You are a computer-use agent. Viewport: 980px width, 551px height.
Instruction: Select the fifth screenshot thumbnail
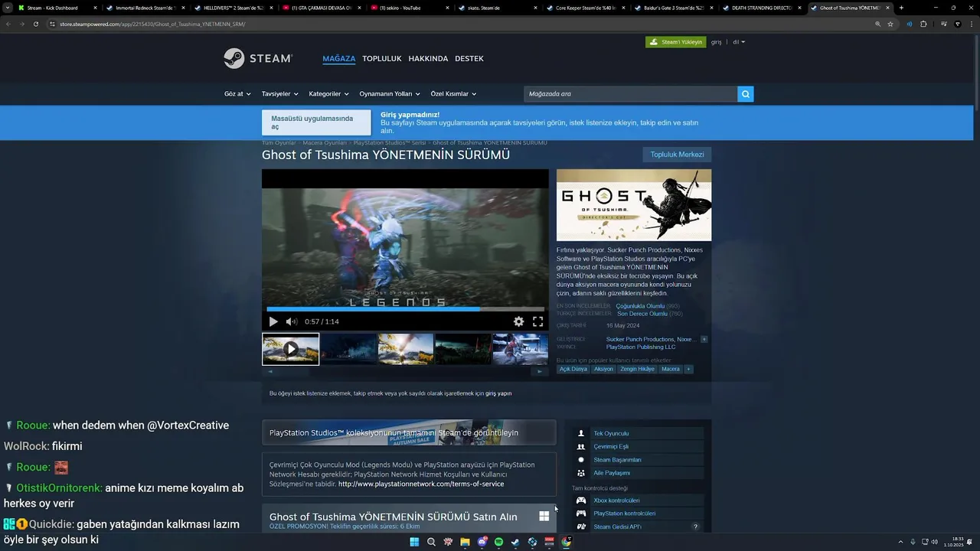pyautogui.click(x=521, y=349)
